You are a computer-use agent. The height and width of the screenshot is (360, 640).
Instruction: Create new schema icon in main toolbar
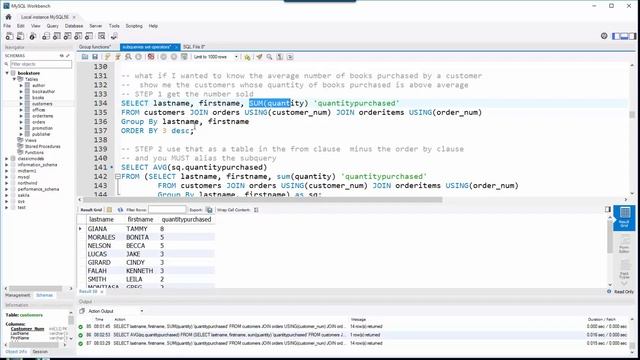tap(46, 36)
